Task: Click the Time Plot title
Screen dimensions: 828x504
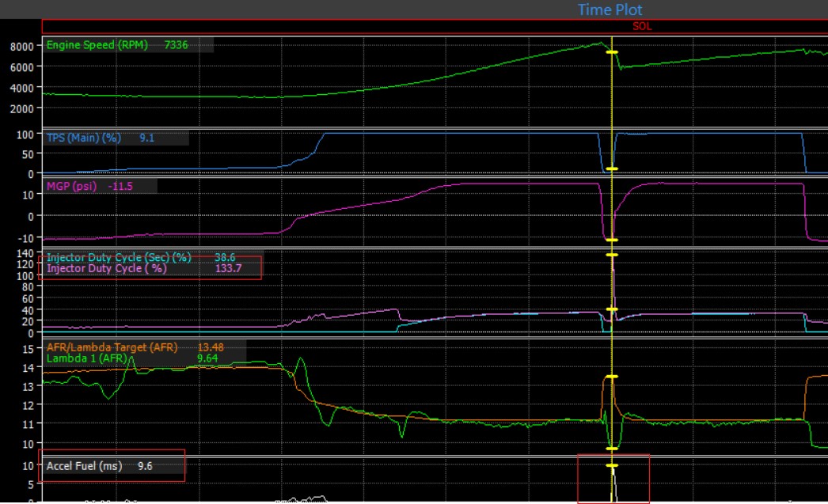Action: pos(610,9)
